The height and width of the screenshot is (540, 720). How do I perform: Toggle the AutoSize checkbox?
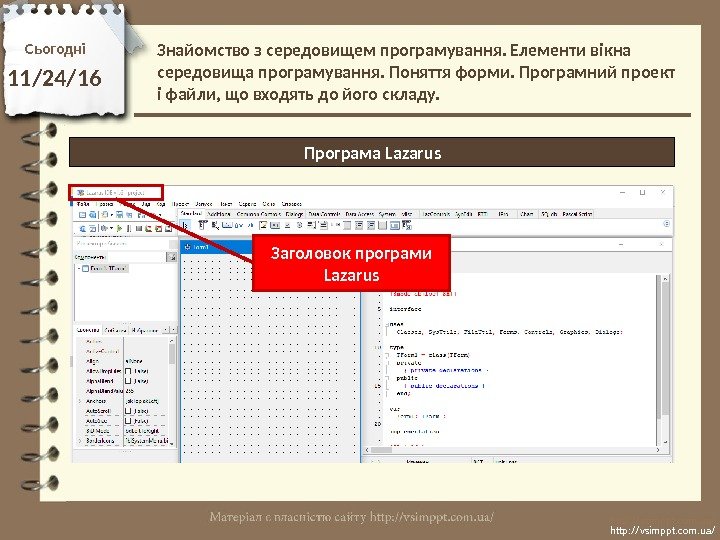[128, 421]
